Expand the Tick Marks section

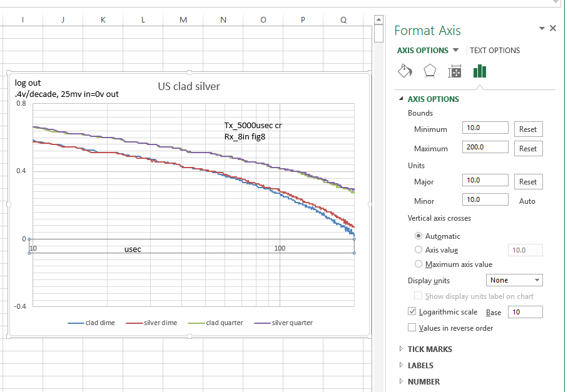(429, 349)
